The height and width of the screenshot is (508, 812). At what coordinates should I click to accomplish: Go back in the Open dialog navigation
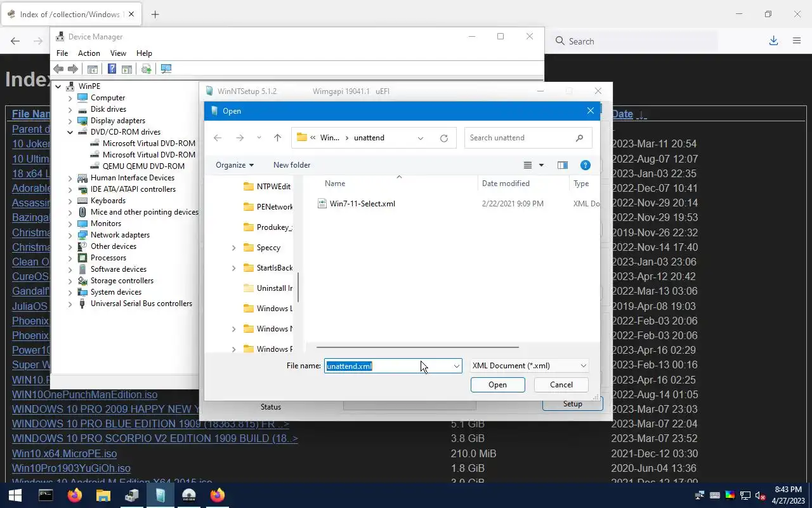pyautogui.click(x=218, y=138)
